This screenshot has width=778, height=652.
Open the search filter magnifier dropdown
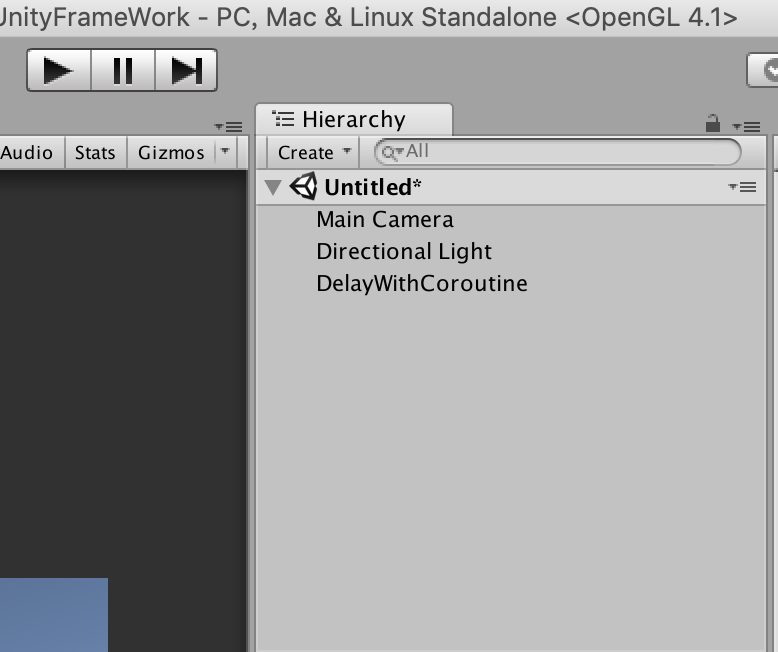tap(392, 153)
